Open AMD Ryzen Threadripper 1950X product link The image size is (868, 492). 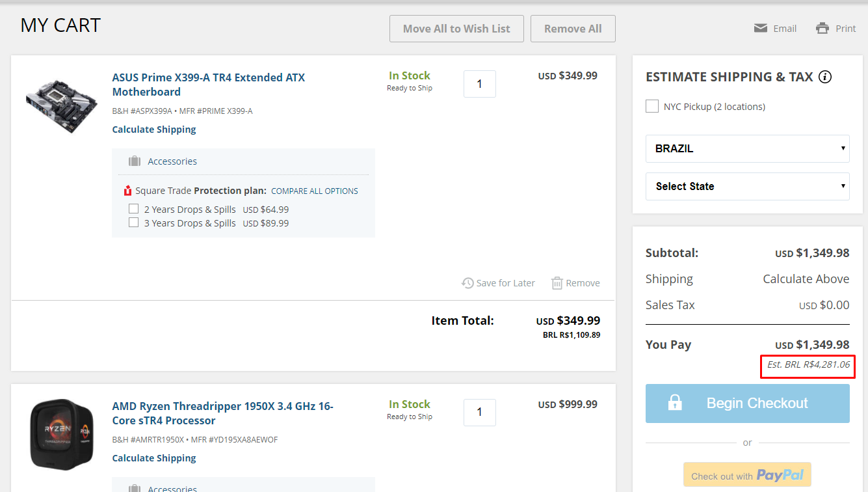click(223, 413)
